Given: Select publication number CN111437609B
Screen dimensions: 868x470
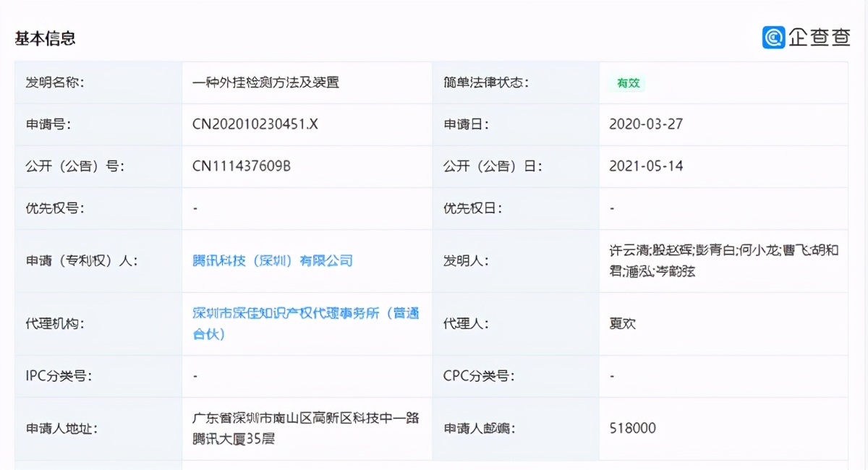Looking at the screenshot, I should point(242,166).
